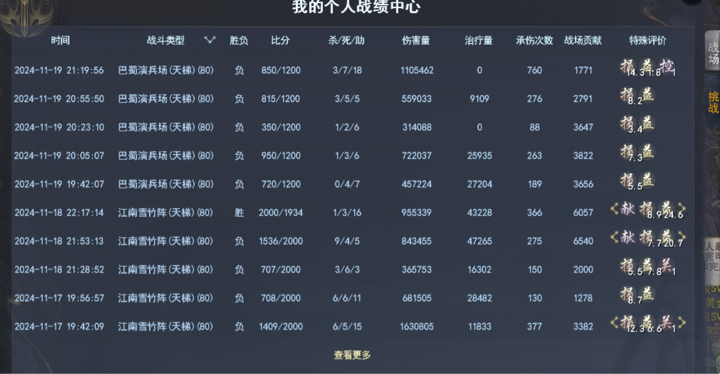Screen dimensions: 720x374
Task: Click the 益 badge in the 19:42:07 row
Action: pyautogui.click(x=647, y=181)
